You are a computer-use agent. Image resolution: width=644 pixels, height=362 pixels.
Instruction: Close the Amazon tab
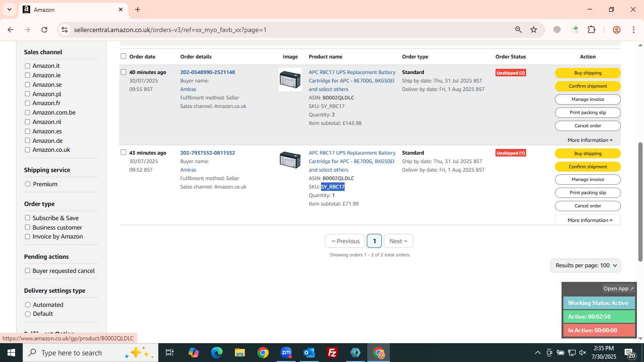pos(121,9)
